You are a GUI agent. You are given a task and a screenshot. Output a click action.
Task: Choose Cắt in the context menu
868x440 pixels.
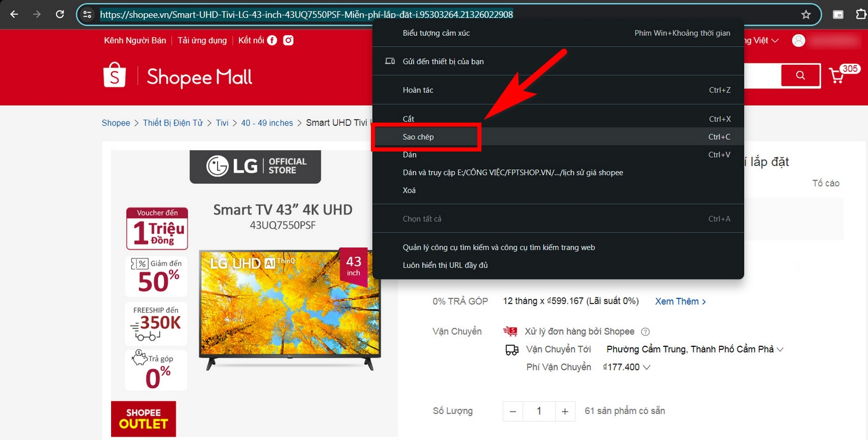point(558,119)
